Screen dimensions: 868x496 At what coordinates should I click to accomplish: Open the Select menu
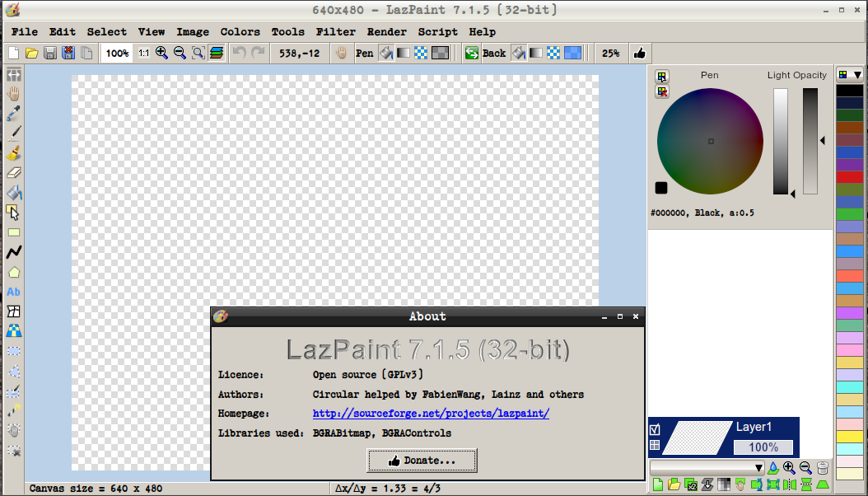[x=107, y=32]
